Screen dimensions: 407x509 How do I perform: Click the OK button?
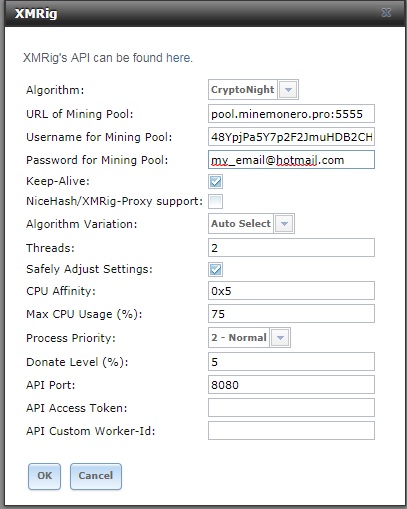(x=44, y=476)
